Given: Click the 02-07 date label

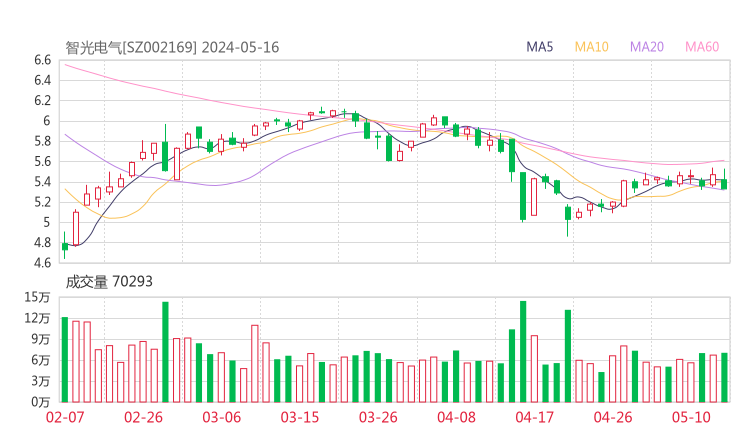Looking at the screenshot, I should point(65,417).
